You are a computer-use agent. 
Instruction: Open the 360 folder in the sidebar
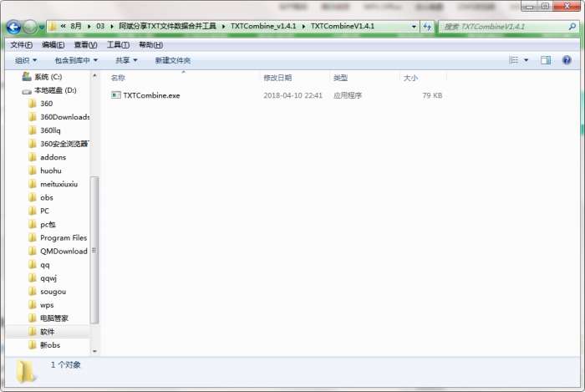46,104
